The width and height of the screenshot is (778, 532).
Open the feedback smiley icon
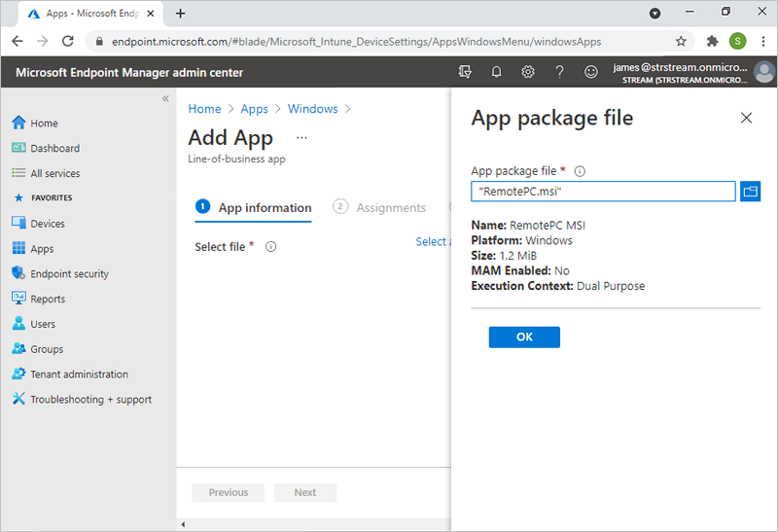(590, 72)
